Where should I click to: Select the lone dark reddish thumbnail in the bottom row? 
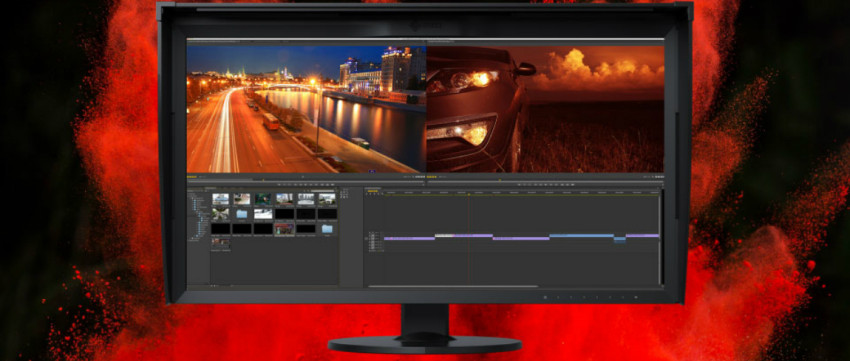(x=221, y=243)
